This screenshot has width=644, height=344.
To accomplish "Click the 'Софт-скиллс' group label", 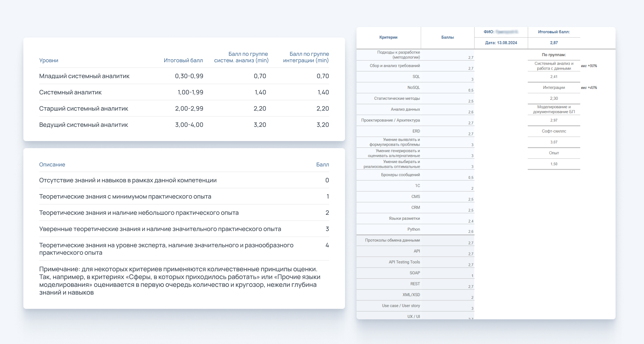I will tap(554, 131).
